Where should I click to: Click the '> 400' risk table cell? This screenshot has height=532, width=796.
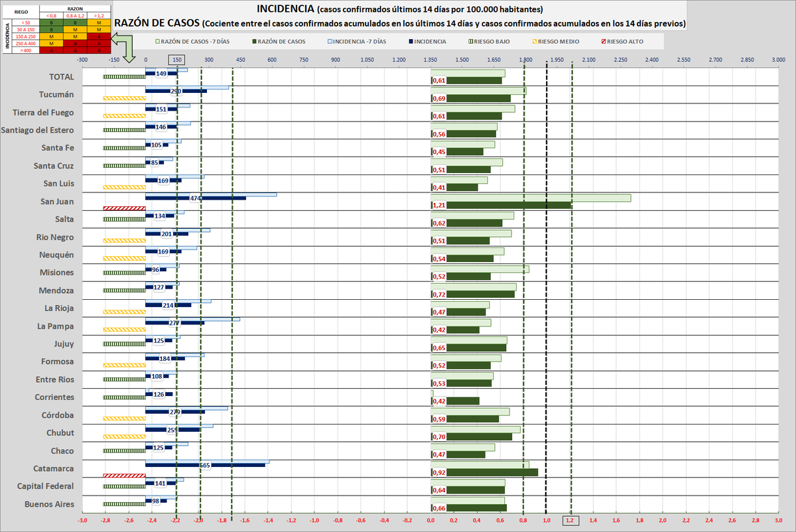click(x=25, y=50)
